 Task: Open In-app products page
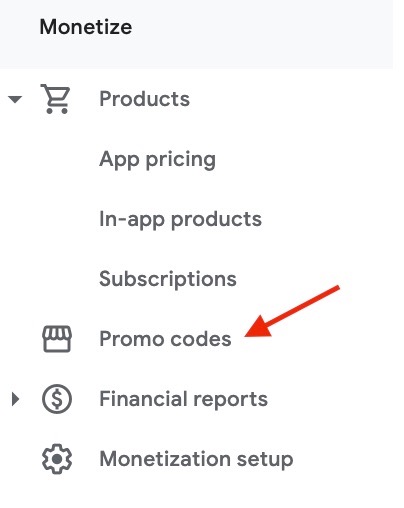[x=180, y=220]
